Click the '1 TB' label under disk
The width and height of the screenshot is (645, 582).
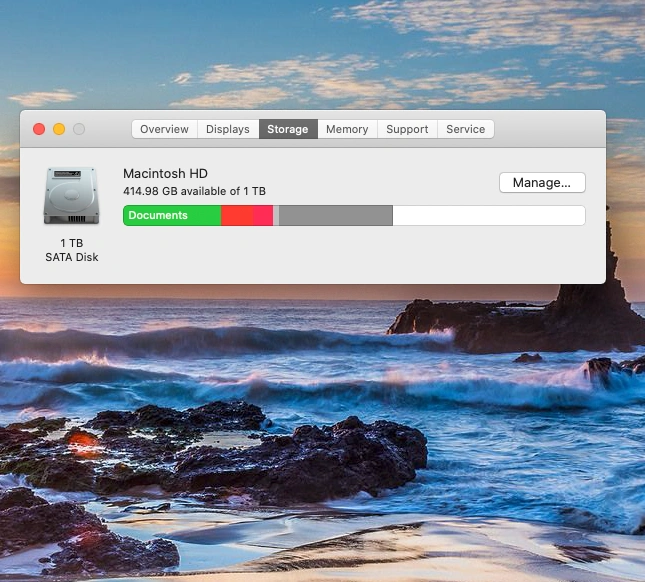(x=72, y=243)
